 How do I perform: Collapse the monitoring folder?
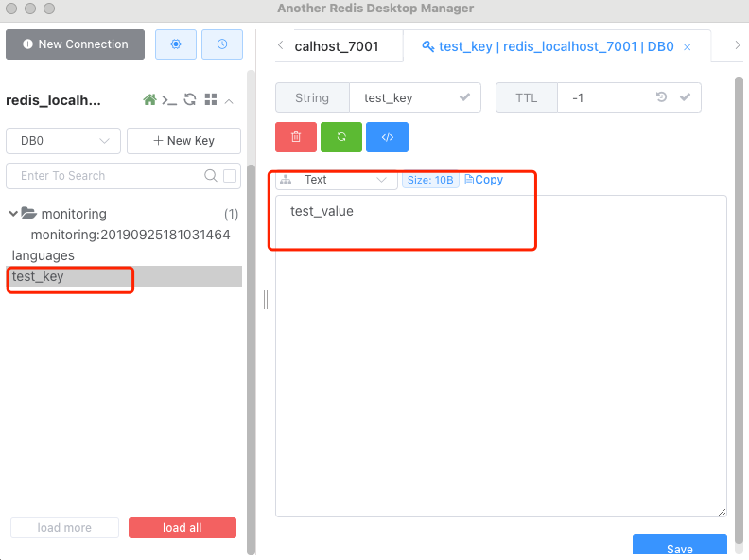pyautogui.click(x=13, y=214)
